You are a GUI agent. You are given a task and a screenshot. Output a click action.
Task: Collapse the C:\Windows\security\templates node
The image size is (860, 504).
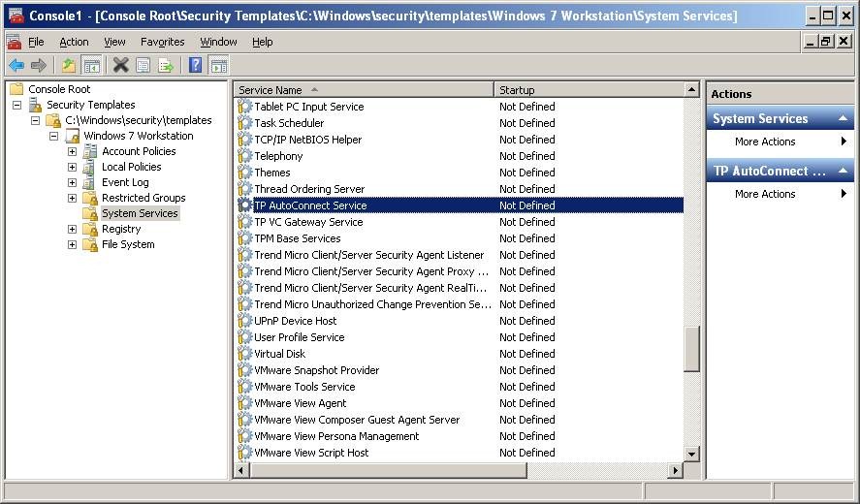click(x=36, y=120)
